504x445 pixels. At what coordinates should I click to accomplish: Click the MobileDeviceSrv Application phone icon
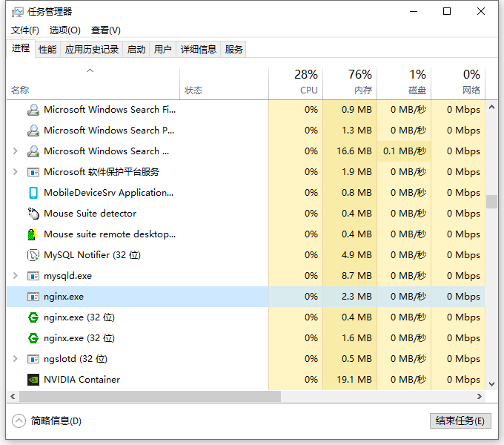pos(33,193)
